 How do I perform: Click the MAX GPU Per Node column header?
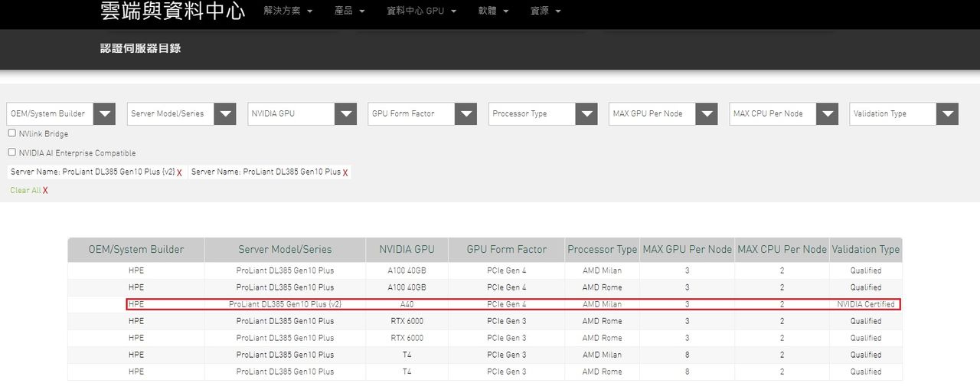(687, 250)
